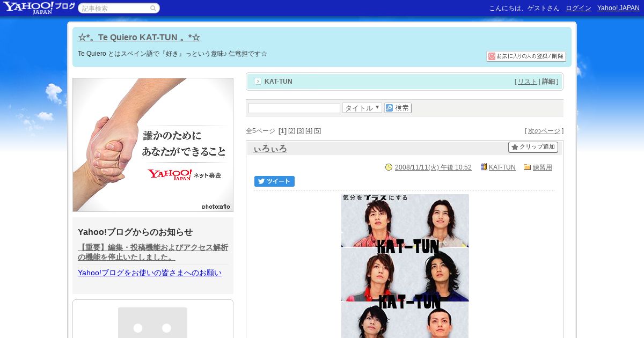Image resolution: width=644 pixels, height=338 pixels.
Task: Open the KAT-TUN category link in post
Action: pyautogui.click(x=502, y=167)
